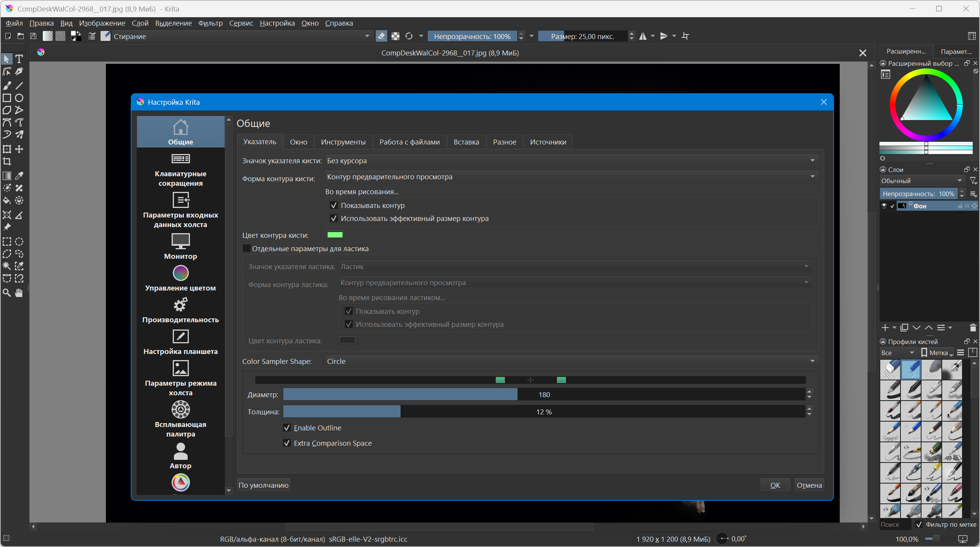Open layer blending mode Обычный dropdown

pos(921,181)
